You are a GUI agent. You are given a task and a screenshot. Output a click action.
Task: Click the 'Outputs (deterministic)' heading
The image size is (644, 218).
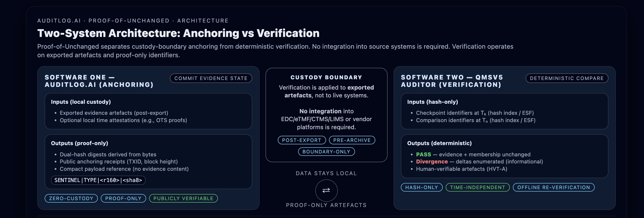point(439,143)
